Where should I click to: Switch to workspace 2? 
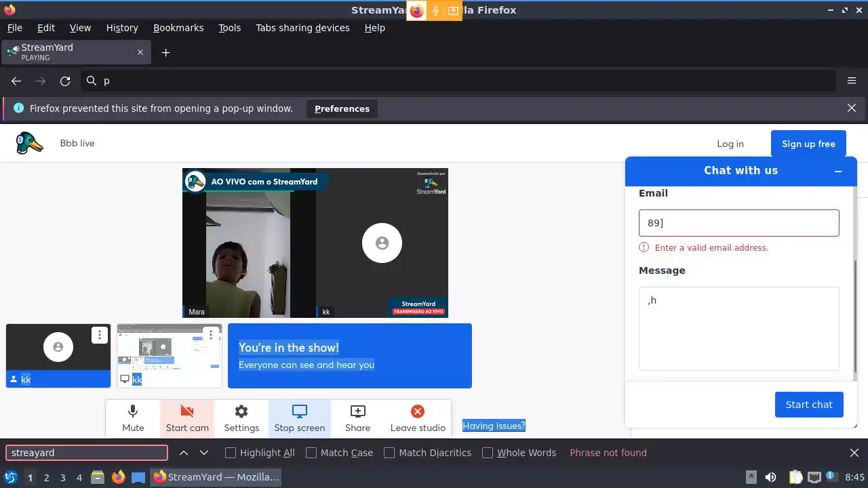[x=46, y=478]
